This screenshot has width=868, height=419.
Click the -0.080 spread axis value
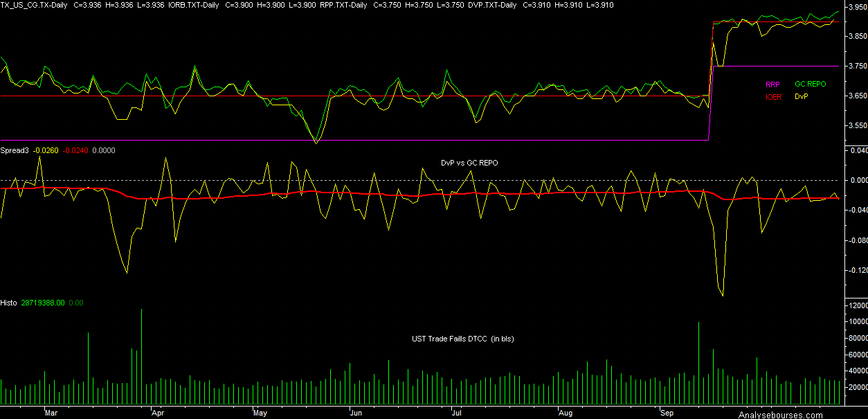point(857,240)
